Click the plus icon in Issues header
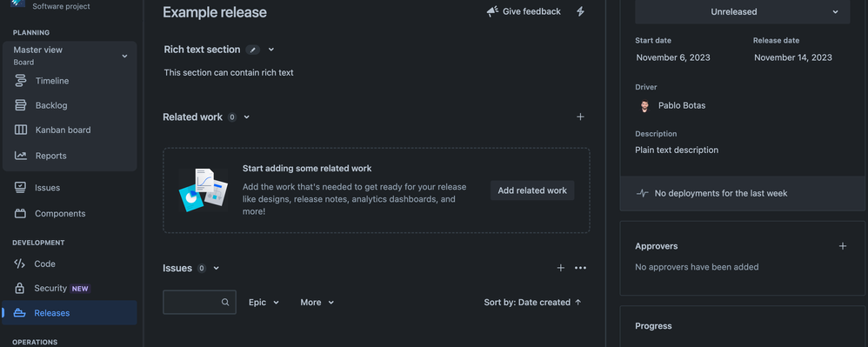This screenshot has width=868, height=347. click(x=561, y=268)
